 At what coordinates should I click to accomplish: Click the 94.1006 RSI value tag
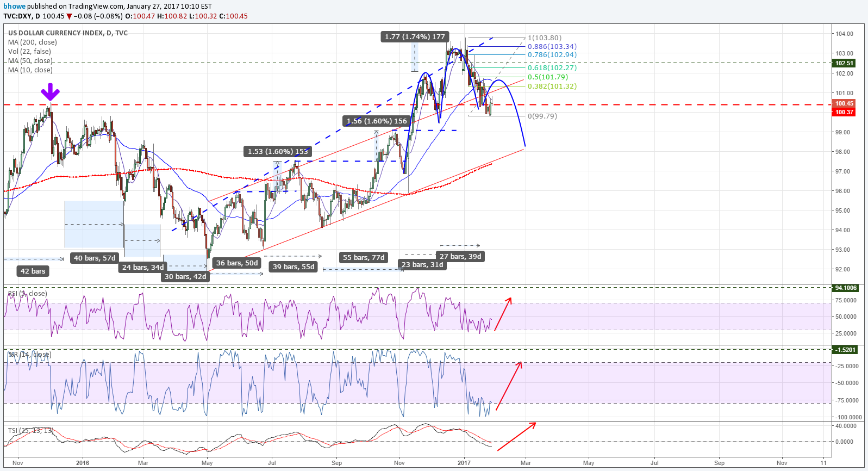click(x=846, y=288)
